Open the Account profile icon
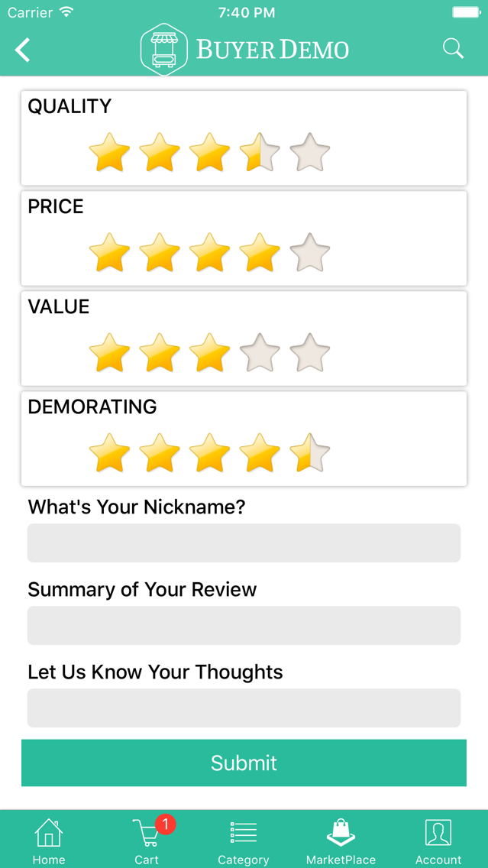This screenshot has height=868, width=488. 438,833
